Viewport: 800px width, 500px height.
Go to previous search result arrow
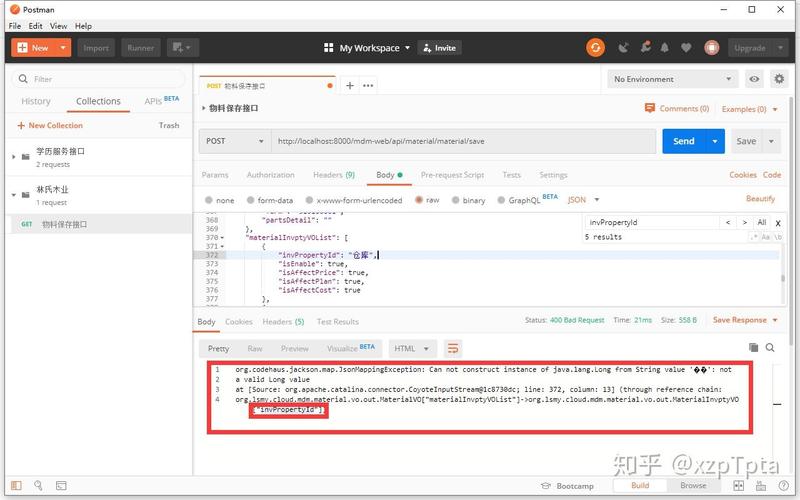[728, 222]
